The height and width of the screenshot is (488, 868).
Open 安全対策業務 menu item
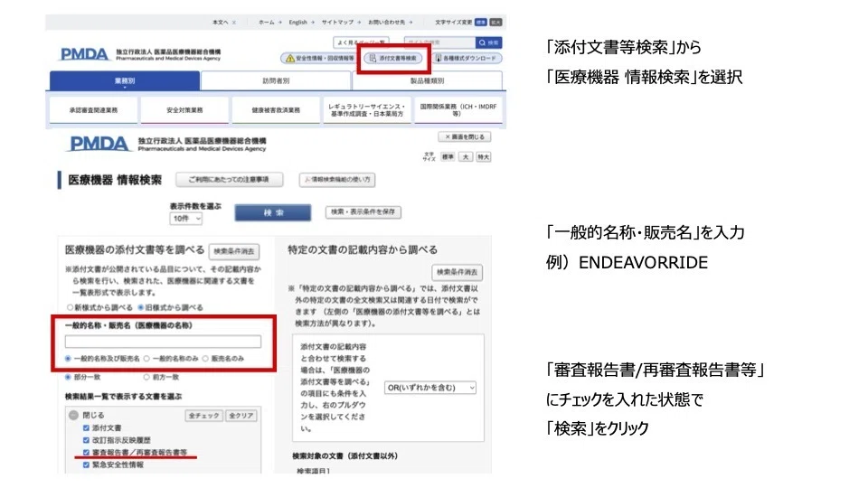(x=184, y=110)
